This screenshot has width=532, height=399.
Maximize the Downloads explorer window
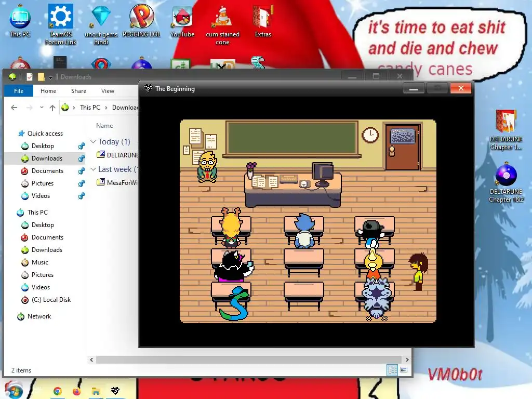[x=376, y=76]
